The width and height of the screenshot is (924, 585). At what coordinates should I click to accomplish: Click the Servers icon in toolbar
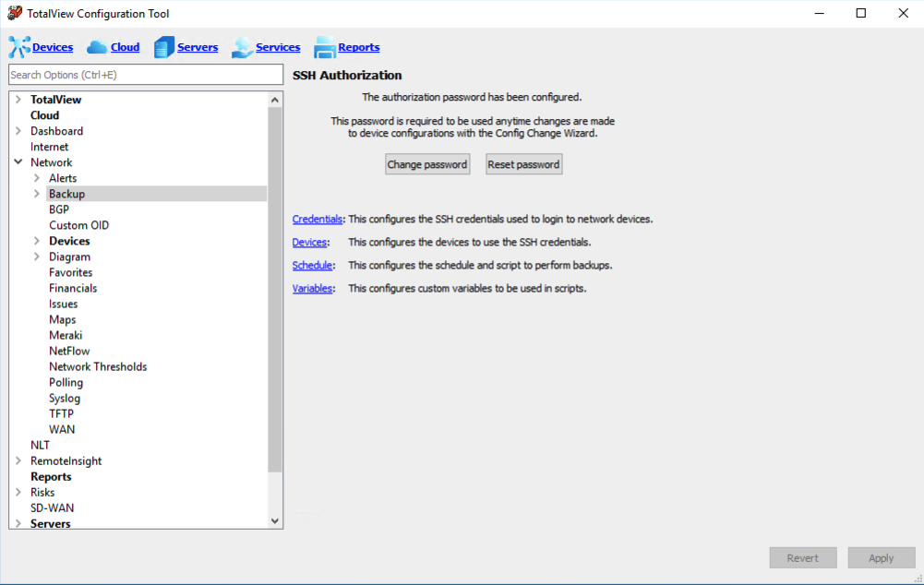[163, 47]
